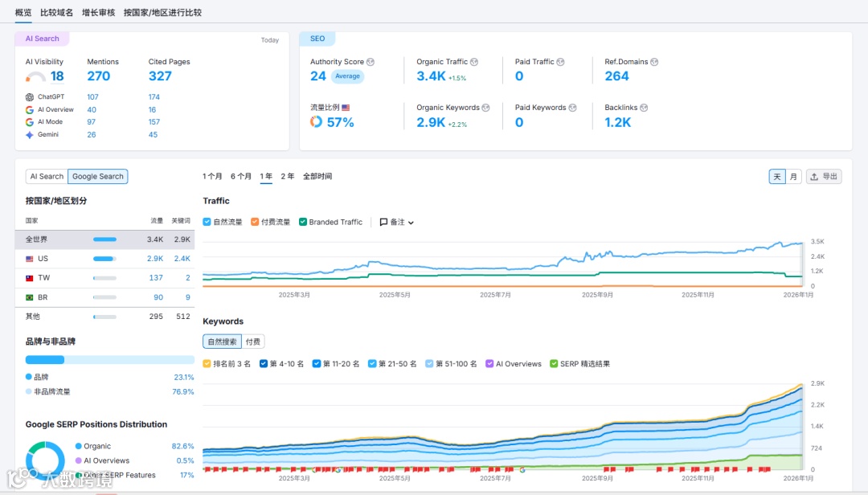Select the US country row
Viewport: 868px width, 495px height.
(x=104, y=259)
